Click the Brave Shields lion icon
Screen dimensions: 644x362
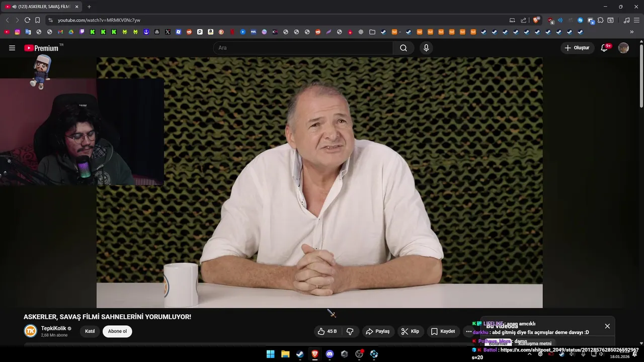(536, 20)
